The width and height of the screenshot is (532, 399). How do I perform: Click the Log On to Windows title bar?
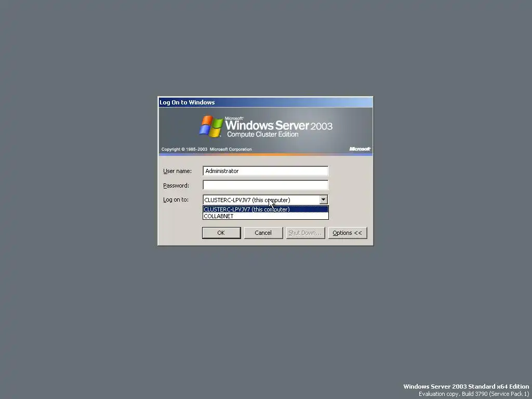click(265, 102)
